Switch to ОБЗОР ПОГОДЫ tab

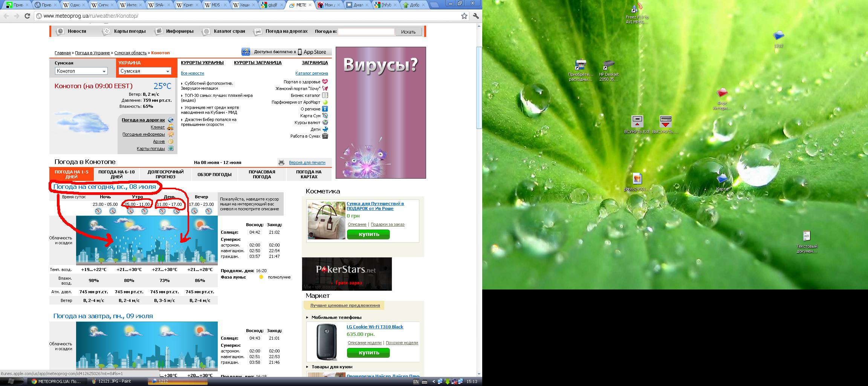coord(214,174)
